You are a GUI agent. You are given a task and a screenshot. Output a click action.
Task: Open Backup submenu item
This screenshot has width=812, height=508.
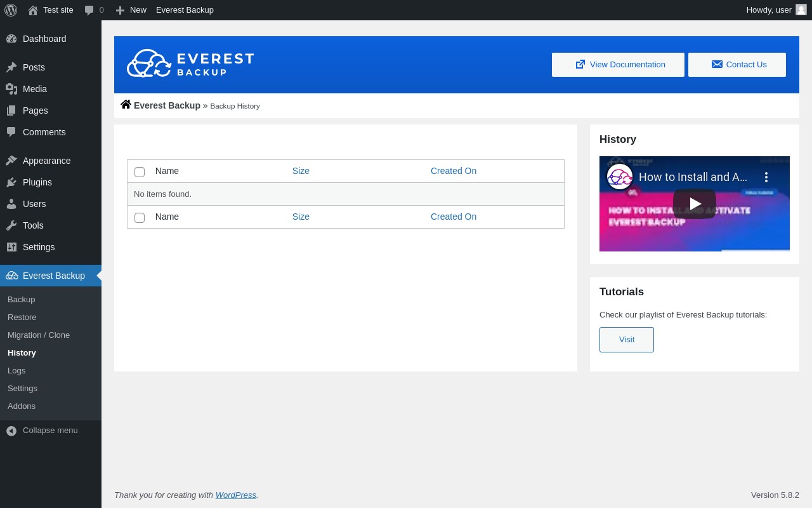[x=51, y=299]
